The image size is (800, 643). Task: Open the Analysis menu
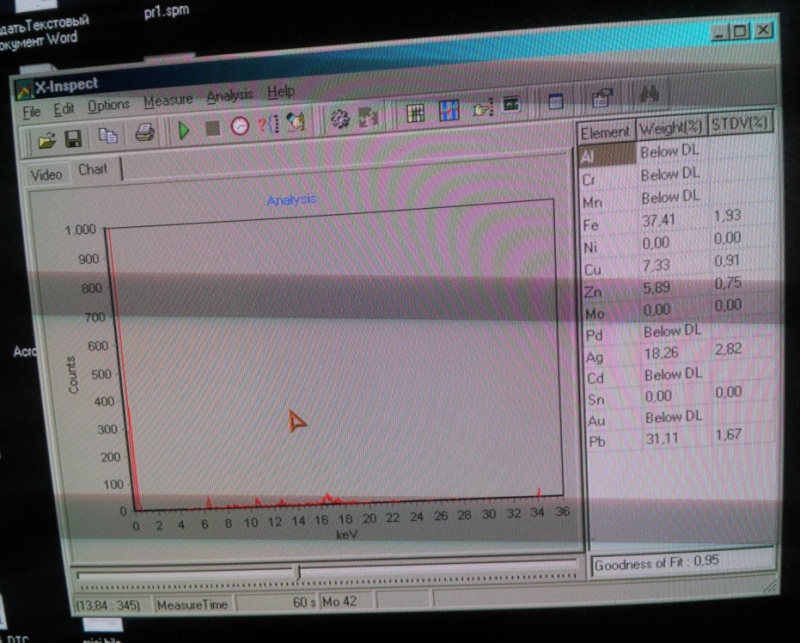(230, 97)
